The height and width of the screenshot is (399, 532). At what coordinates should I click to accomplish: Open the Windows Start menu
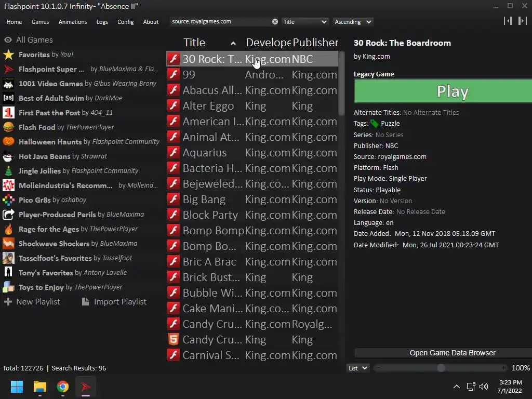tap(17, 387)
